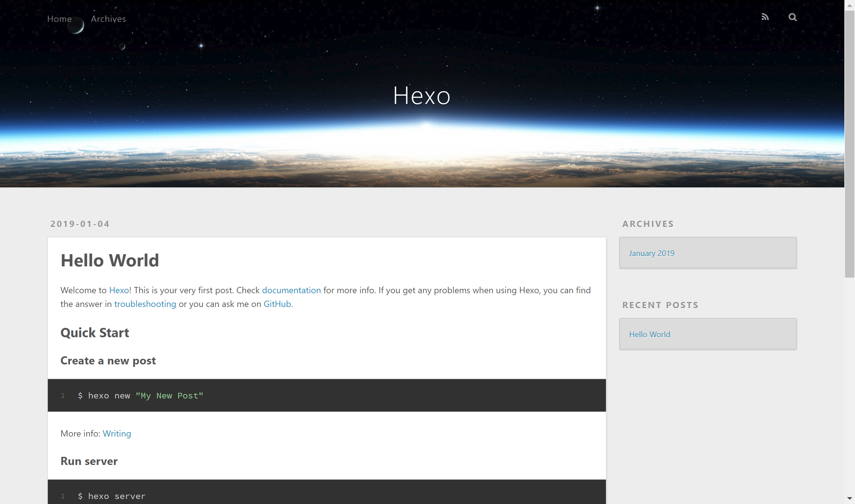This screenshot has height=504, width=855.
Task: Open the RSS feed icon
Action: [x=765, y=17]
